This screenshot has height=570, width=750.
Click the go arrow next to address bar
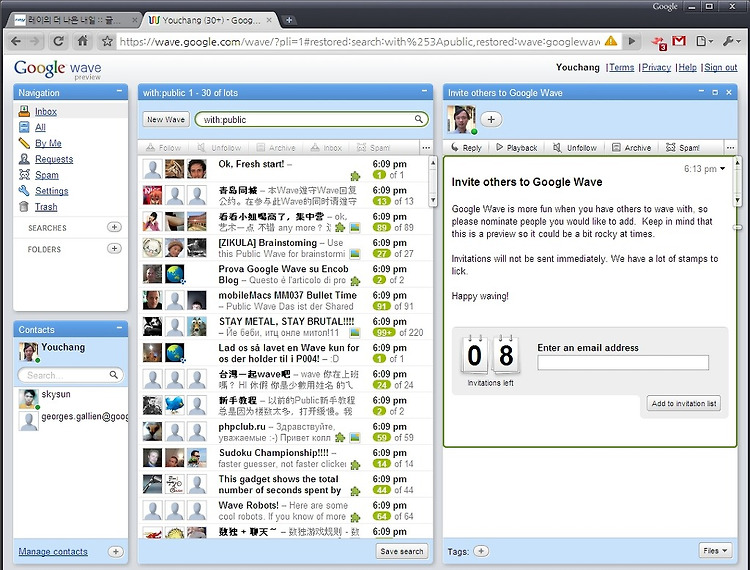coord(632,41)
